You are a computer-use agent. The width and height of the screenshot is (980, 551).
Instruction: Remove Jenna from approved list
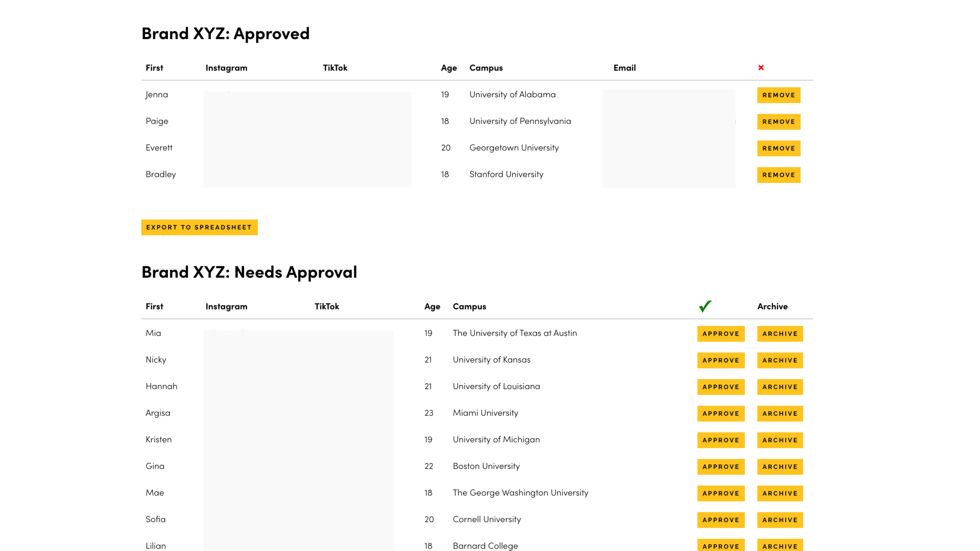pos(779,95)
